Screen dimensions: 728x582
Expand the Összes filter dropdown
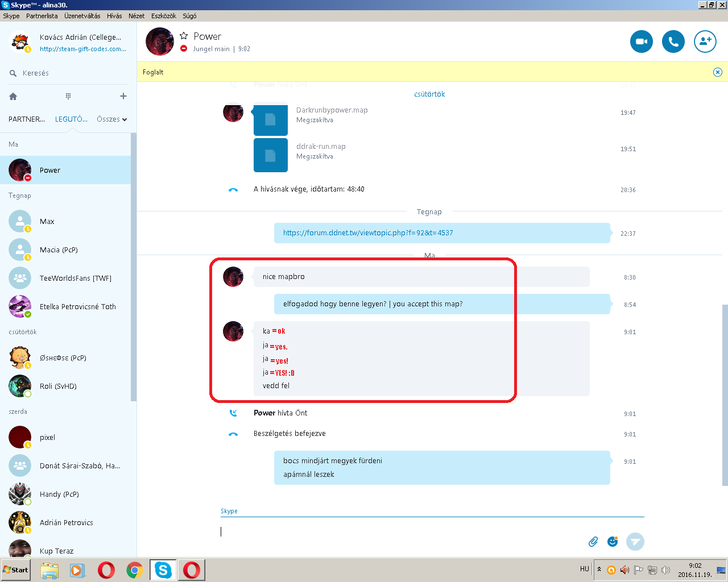click(x=111, y=119)
